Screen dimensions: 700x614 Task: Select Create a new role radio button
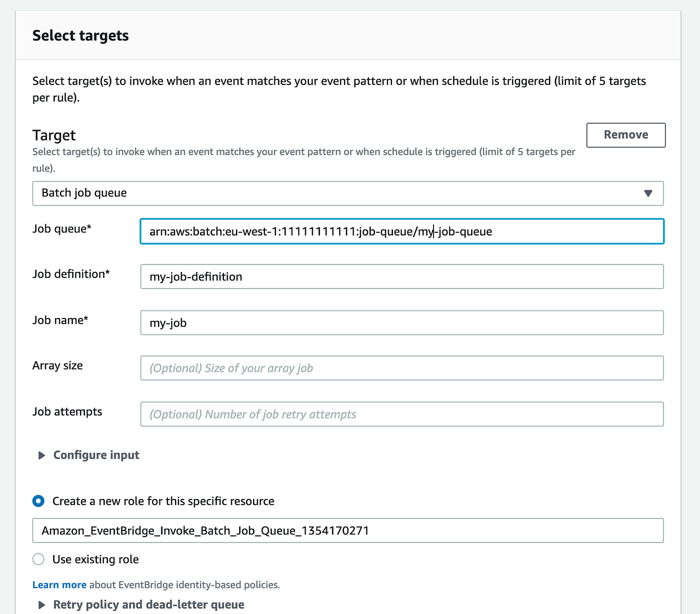click(38, 501)
